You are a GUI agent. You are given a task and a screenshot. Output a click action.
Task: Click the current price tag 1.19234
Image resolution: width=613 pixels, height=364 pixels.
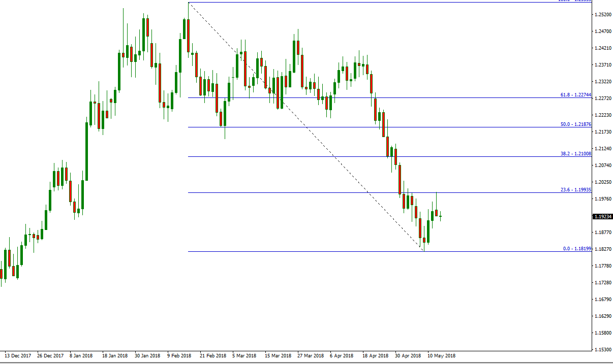603,217
